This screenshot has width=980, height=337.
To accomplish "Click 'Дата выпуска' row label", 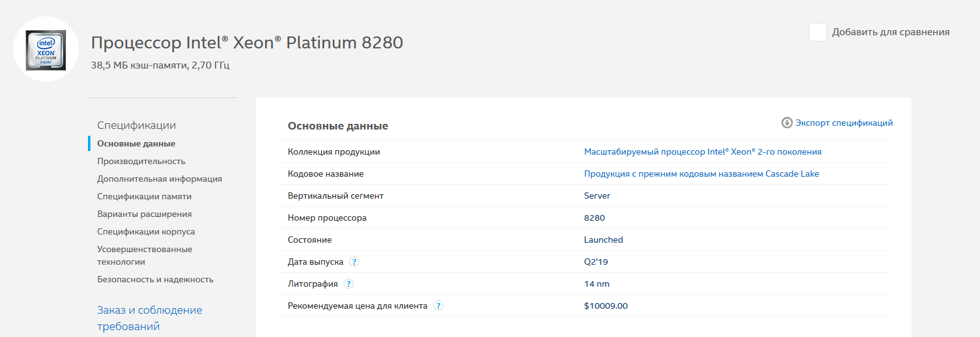I will tap(315, 262).
